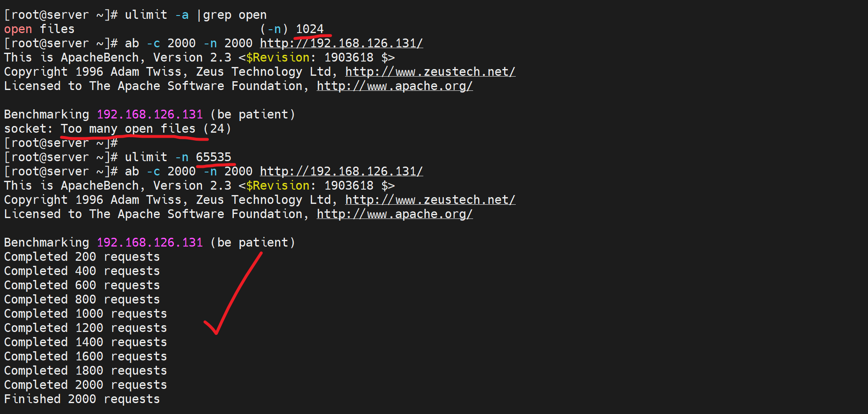This screenshot has width=868, height=414.
Task: Click the "Completed 2000 requests" line
Action: coord(85,385)
